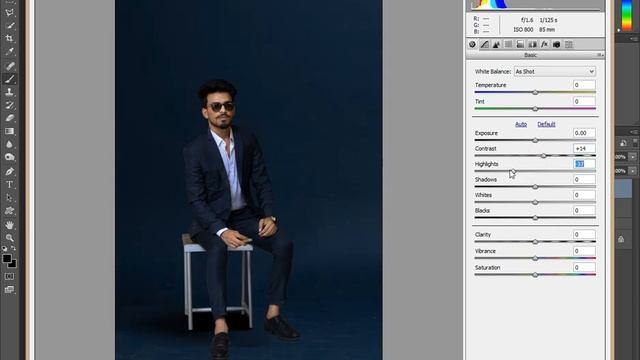Click the Clarity value field
640x360 pixels.
click(x=584, y=235)
